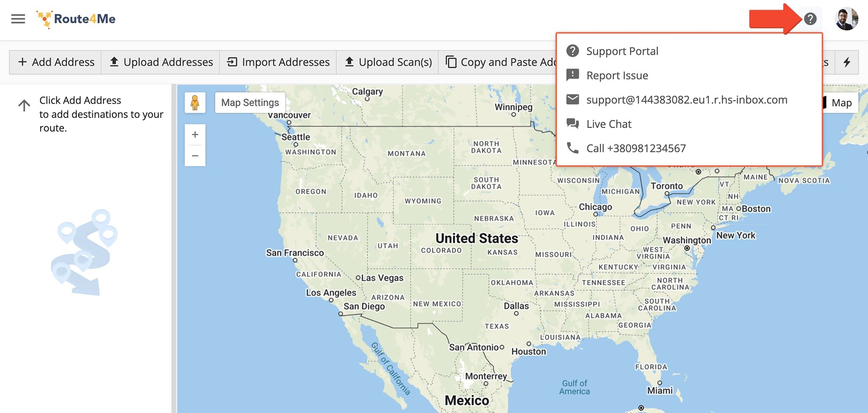868x413 pixels.
Task: Click the support email address entry
Action: click(689, 100)
